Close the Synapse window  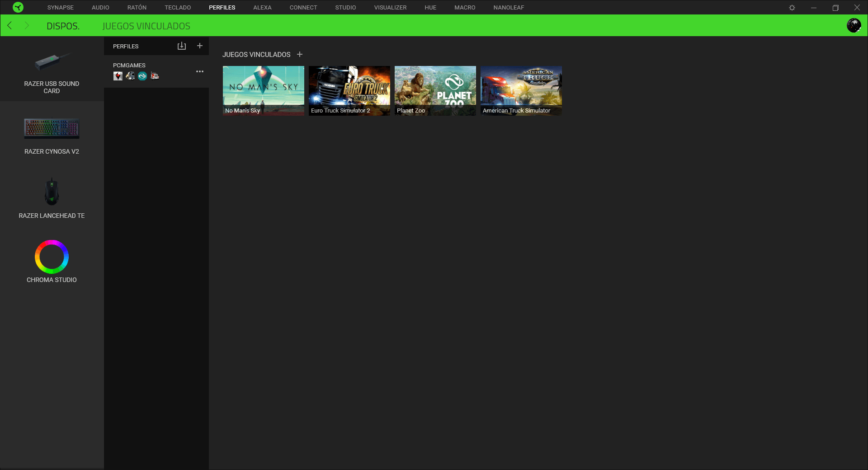pyautogui.click(x=857, y=8)
